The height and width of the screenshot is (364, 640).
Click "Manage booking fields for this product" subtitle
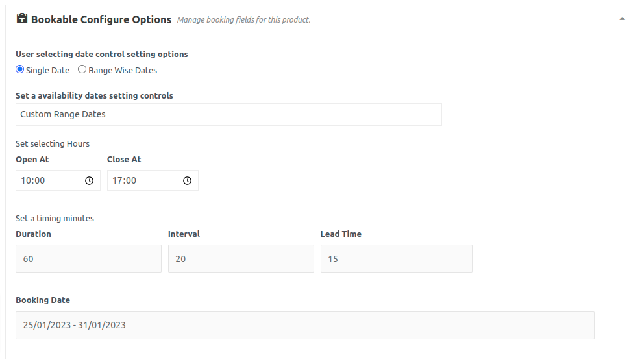coord(244,20)
